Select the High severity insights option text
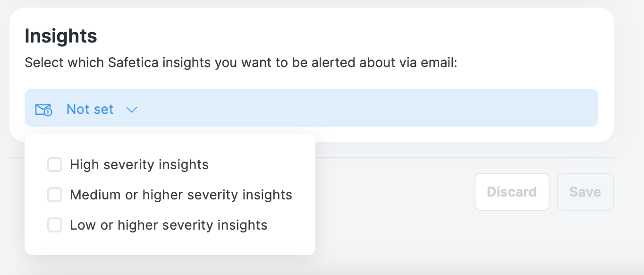Screen dimensions: 644x275 139,164
